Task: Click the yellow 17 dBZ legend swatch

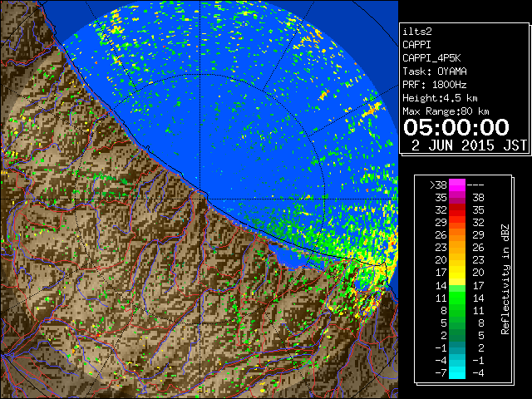Action: 457,273
